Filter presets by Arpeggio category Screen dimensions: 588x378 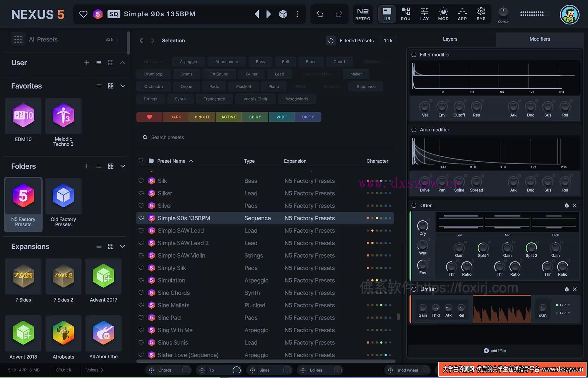click(x=188, y=62)
